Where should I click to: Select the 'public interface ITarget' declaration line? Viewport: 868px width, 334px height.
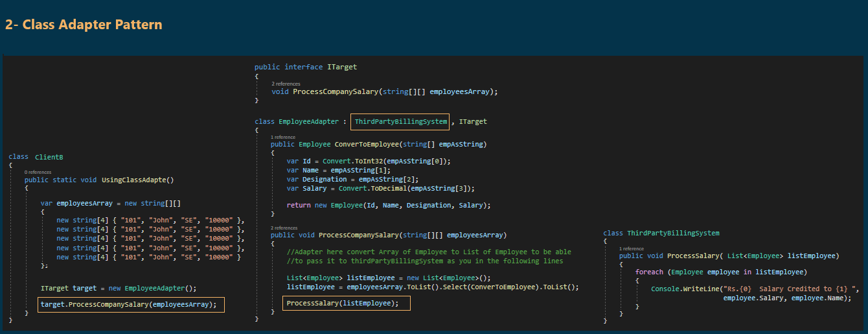306,67
